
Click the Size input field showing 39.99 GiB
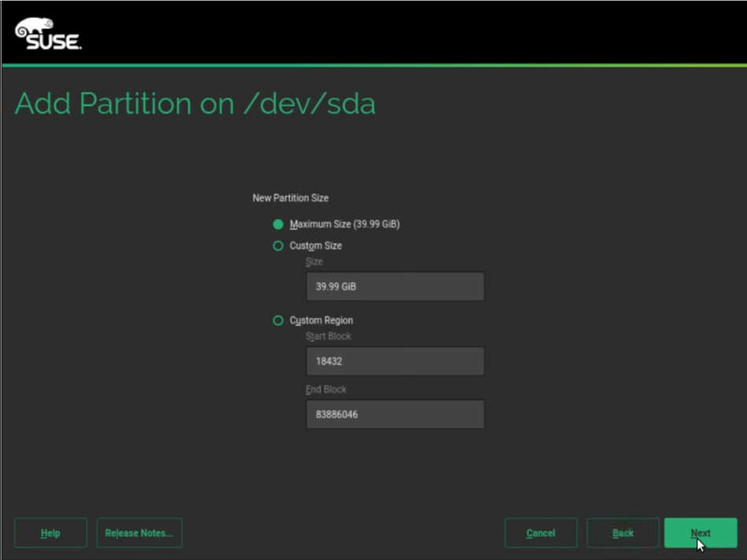pyautogui.click(x=395, y=287)
